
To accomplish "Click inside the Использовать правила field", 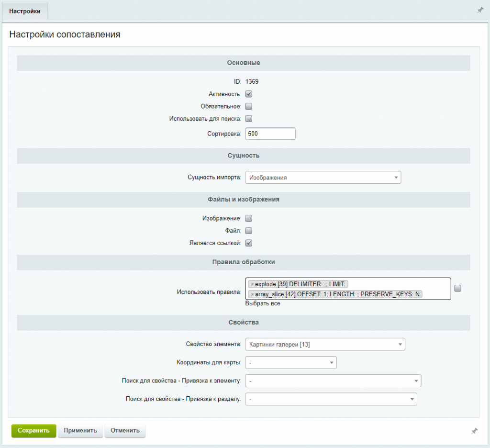I will coord(348,289).
